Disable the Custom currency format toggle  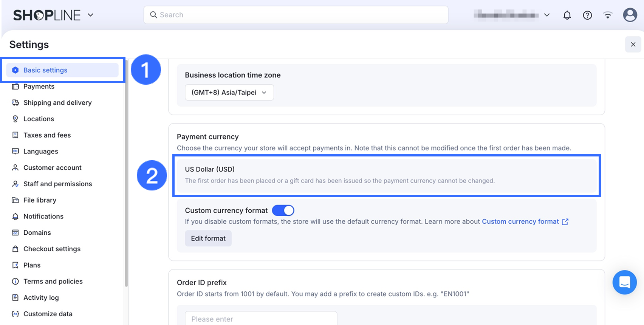click(x=283, y=210)
